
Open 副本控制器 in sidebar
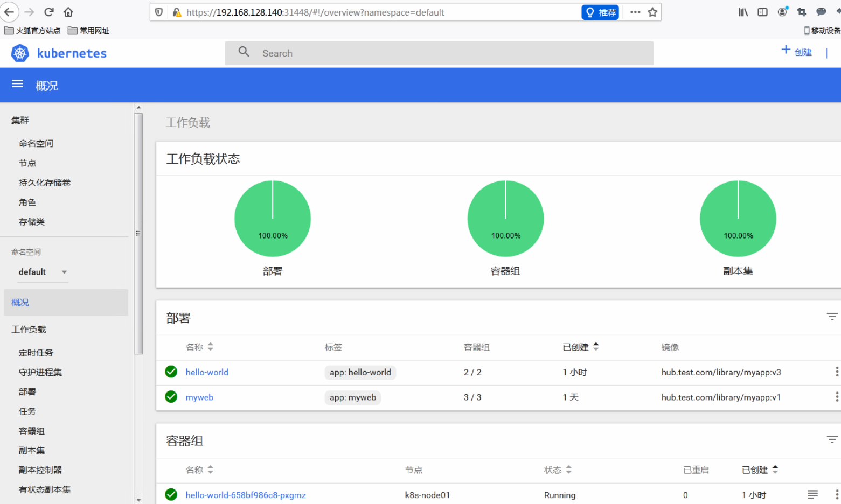click(40, 470)
